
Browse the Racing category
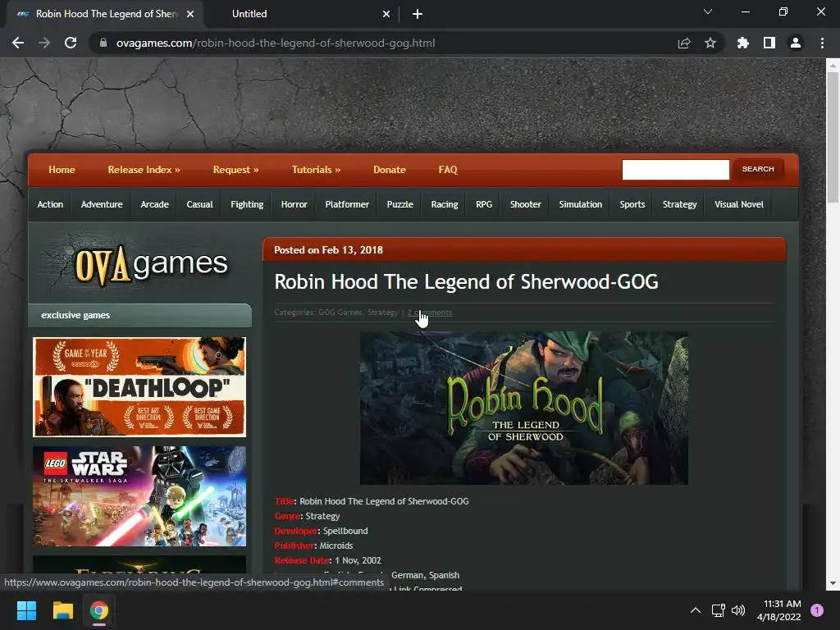click(x=445, y=204)
